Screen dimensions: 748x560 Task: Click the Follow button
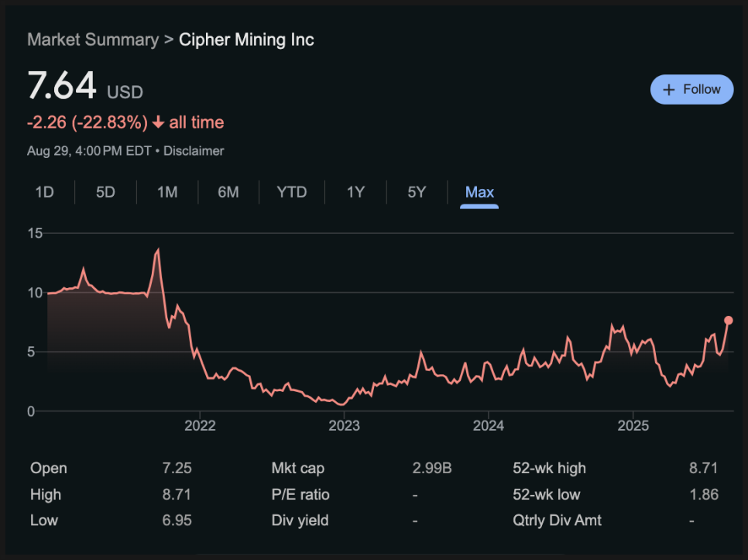click(x=691, y=89)
